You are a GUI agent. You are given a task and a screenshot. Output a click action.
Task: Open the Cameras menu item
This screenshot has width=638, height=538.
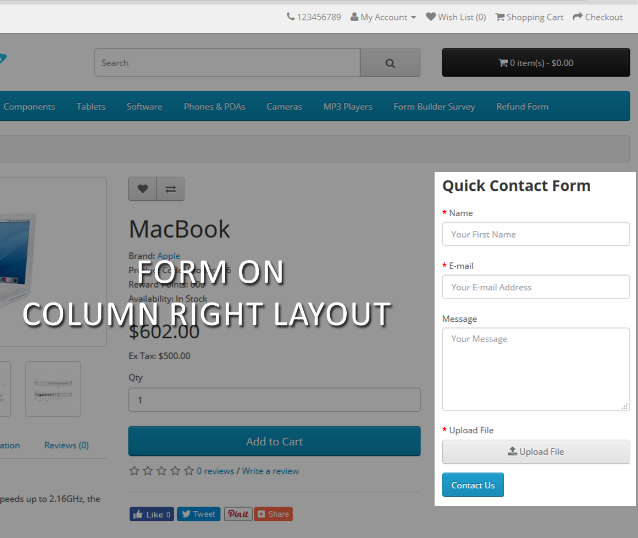pos(284,107)
